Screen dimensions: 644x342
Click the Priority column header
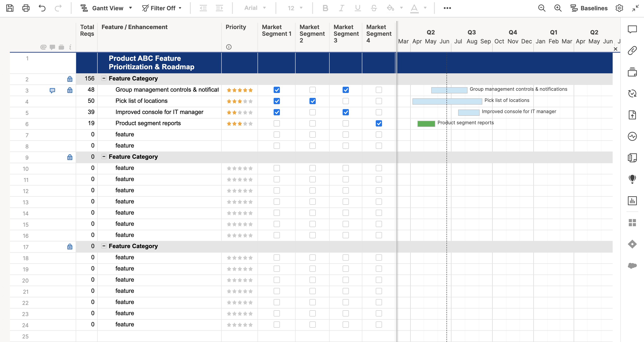pos(236,27)
